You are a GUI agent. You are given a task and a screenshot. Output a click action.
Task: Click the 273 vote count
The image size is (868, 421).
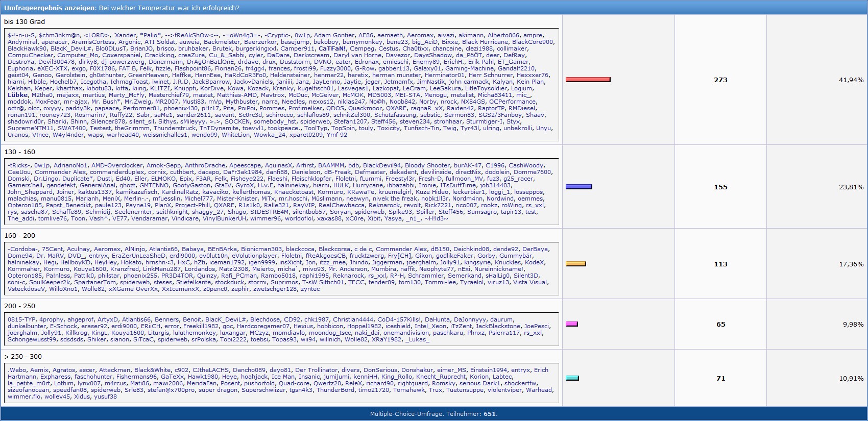[720, 80]
